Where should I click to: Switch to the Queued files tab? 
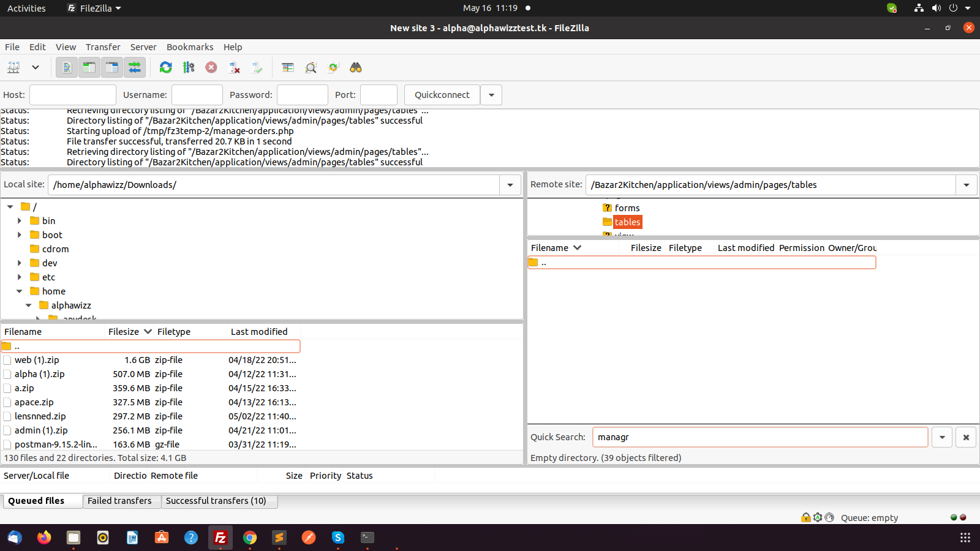click(x=42, y=501)
